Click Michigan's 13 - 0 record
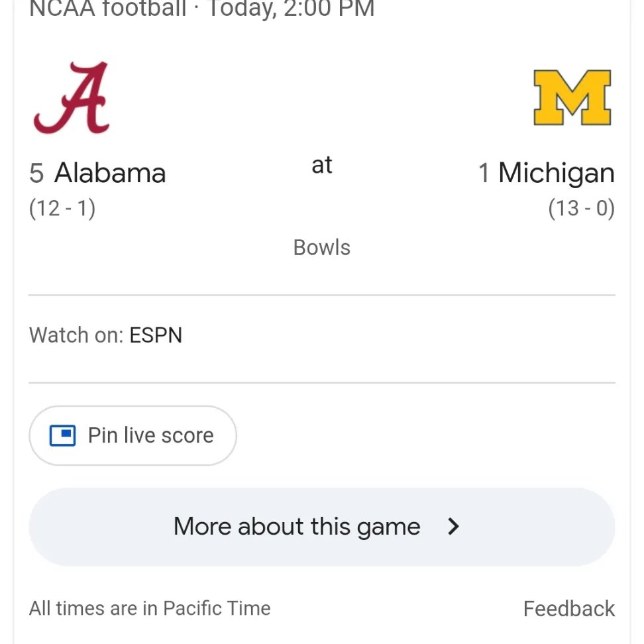The image size is (644, 644). 581,209
